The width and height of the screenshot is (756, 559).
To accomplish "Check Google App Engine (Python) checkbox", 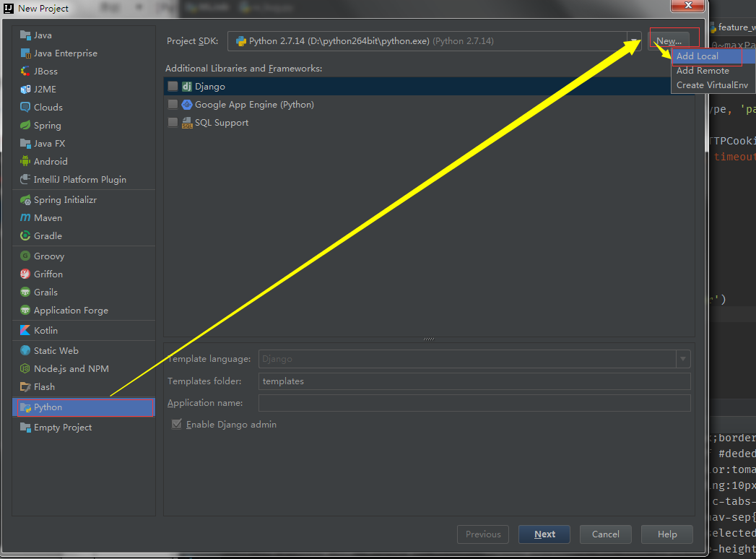I will [x=173, y=104].
